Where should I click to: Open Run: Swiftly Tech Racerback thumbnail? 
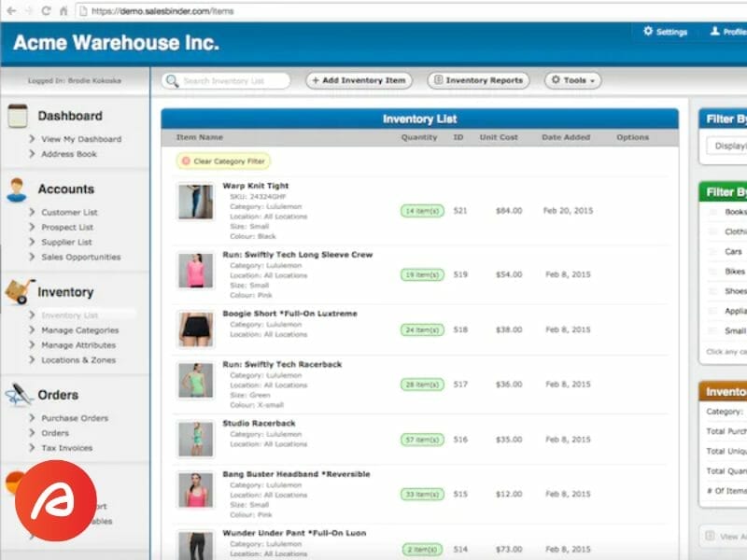196,380
